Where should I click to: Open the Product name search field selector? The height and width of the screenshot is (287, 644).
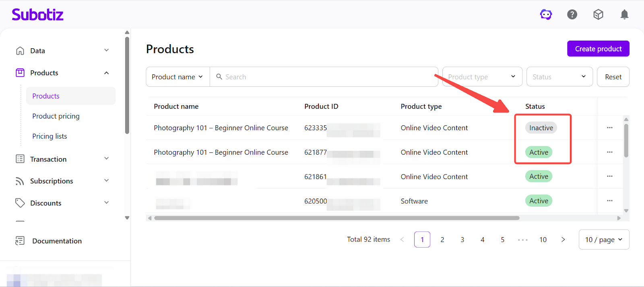(x=178, y=77)
